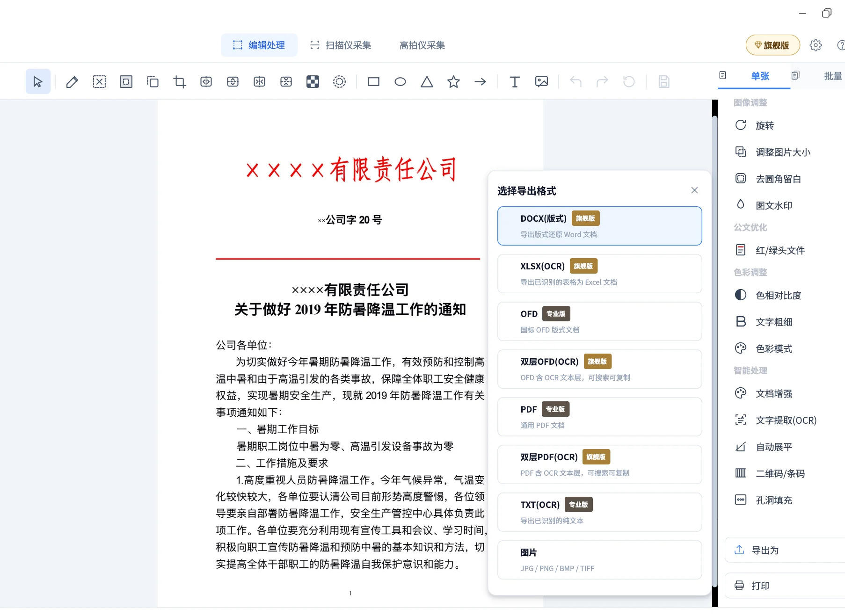Open 调整图片大小 option
This screenshot has width=845, height=616.
point(772,152)
